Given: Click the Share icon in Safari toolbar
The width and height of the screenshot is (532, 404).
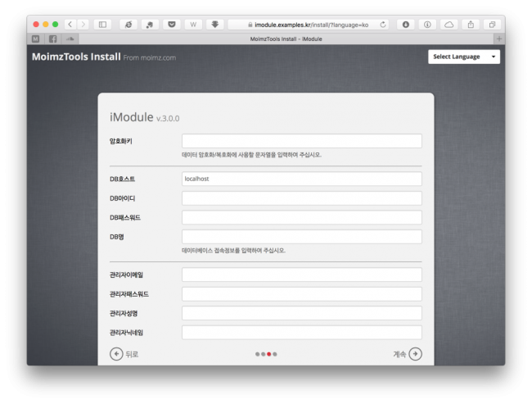Looking at the screenshot, I should (471, 25).
